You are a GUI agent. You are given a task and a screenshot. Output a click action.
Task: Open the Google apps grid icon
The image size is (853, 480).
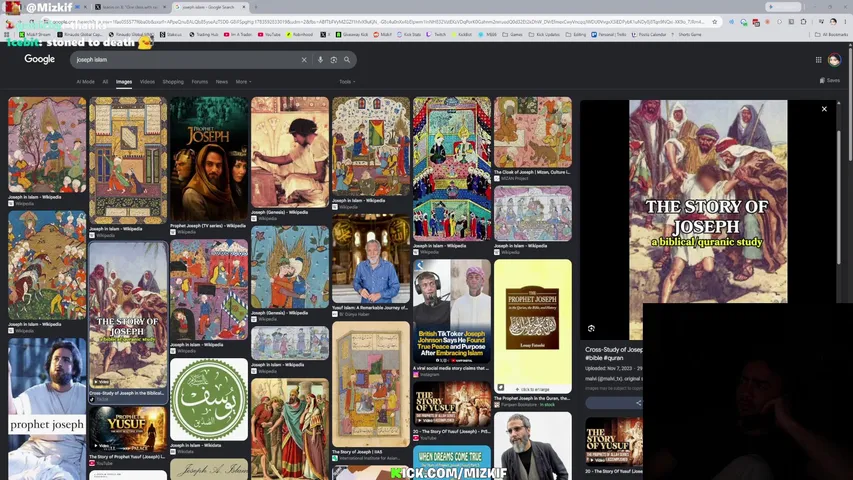818,60
